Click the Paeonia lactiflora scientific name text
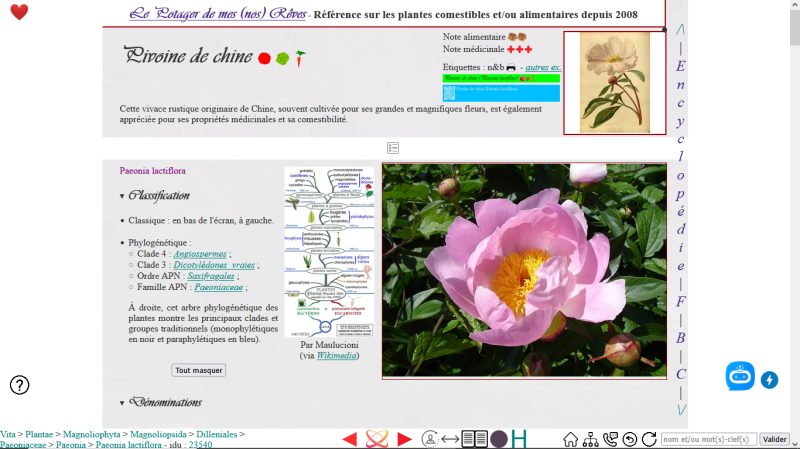 coord(153,171)
